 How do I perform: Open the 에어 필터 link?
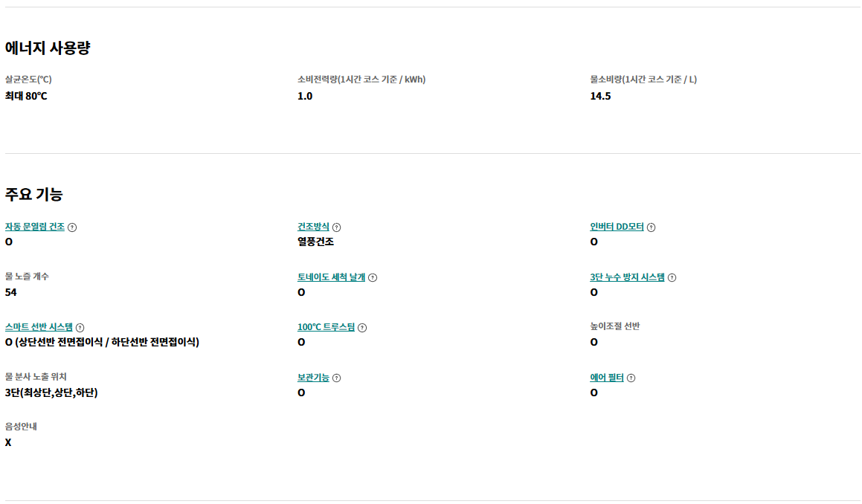click(607, 378)
